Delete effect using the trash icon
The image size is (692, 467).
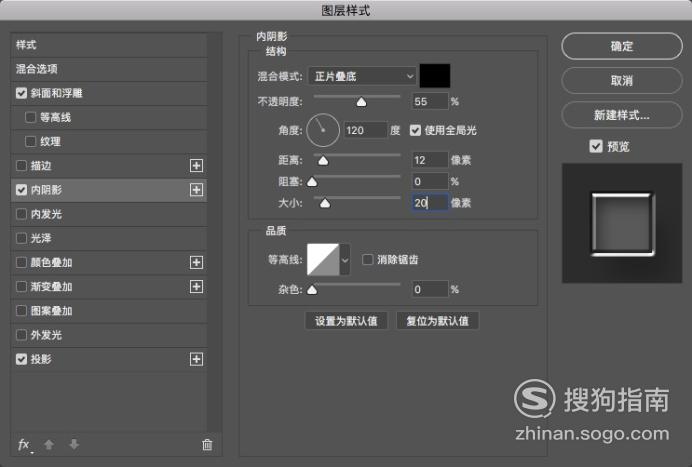coord(207,444)
